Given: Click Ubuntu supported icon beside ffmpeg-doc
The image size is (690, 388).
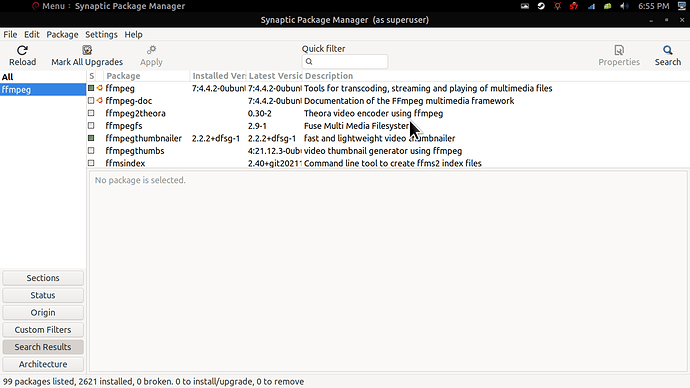Looking at the screenshot, I should click(x=100, y=101).
